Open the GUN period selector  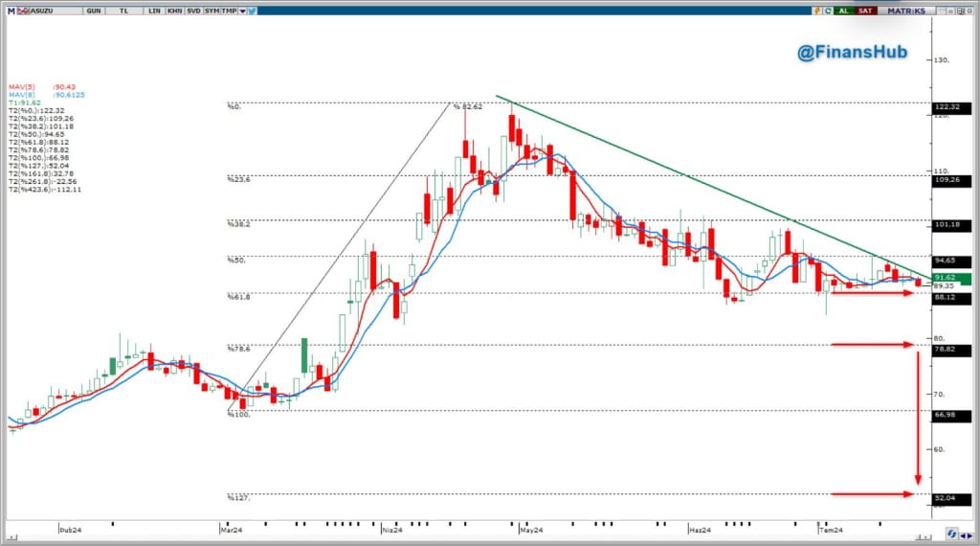coord(94,11)
